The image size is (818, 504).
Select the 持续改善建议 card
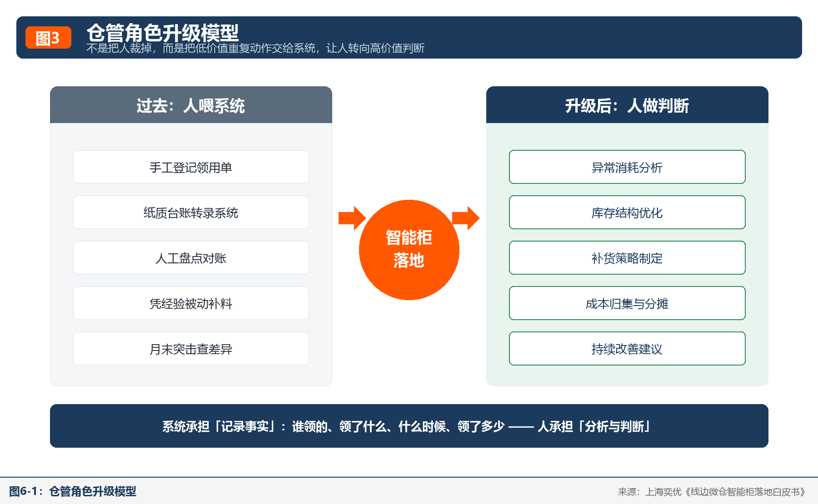pyautogui.click(x=627, y=349)
